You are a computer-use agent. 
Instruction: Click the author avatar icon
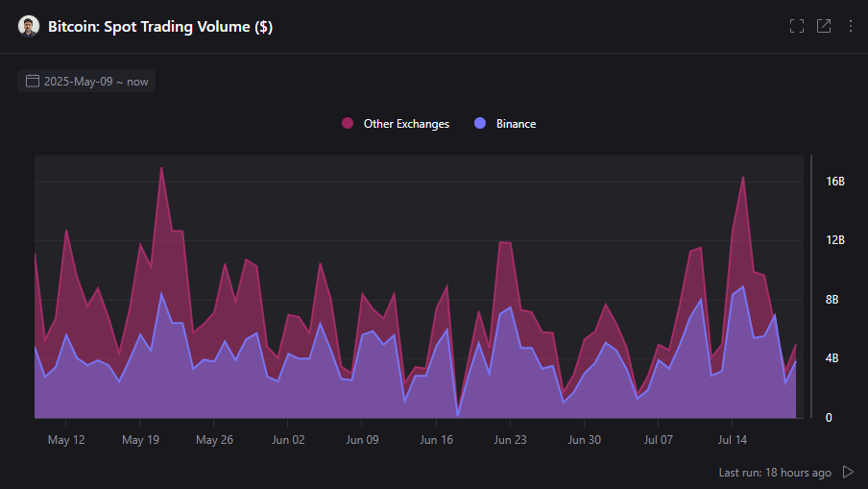click(29, 26)
